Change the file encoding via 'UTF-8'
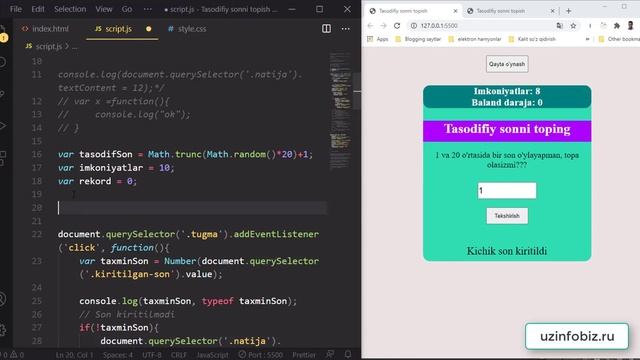 pos(151,355)
